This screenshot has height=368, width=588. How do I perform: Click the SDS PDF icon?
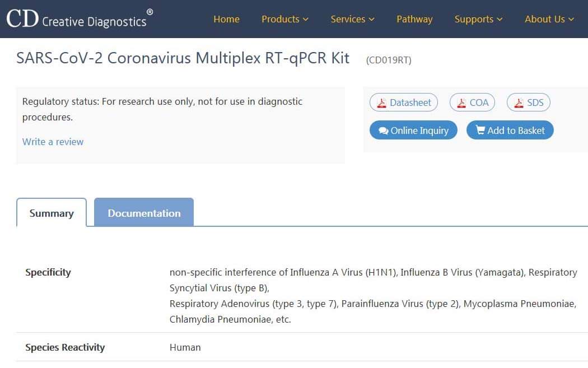pyautogui.click(x=519, y=103)
